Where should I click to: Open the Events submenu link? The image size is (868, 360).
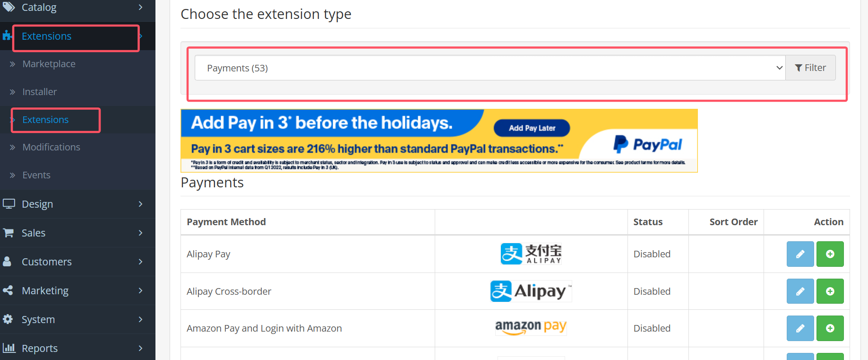(36, 175)
